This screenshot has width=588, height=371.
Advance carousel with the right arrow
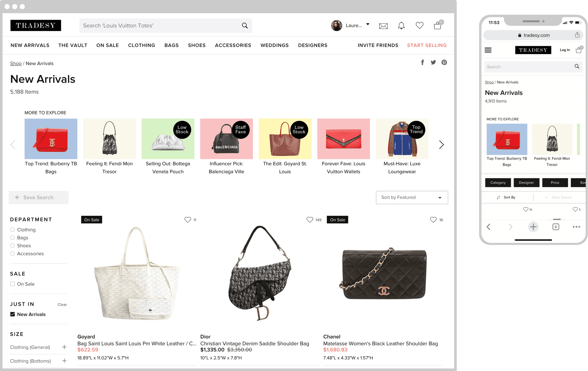coord(441,145)
